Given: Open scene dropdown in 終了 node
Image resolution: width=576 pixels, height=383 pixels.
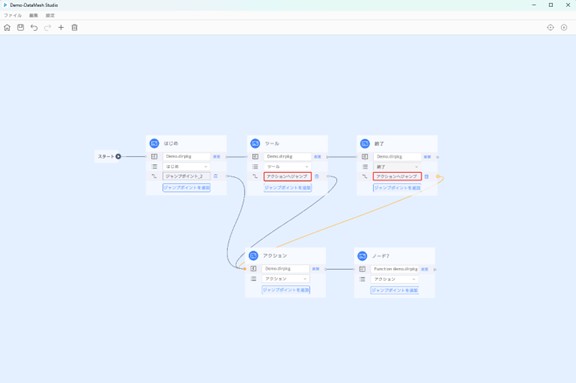Looking at the screenshot, I should [397, 167].
